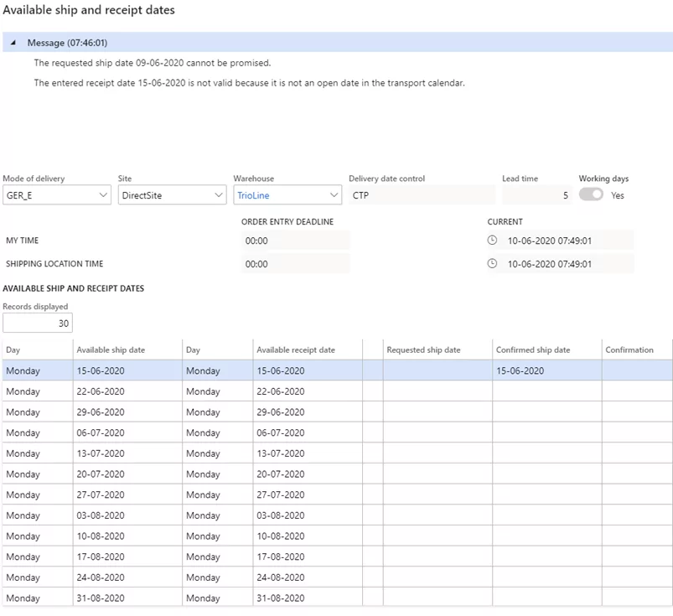Select available ship date 13-07-2020
Viewport: 673px width, 616px height.
[x=127, y=453]
